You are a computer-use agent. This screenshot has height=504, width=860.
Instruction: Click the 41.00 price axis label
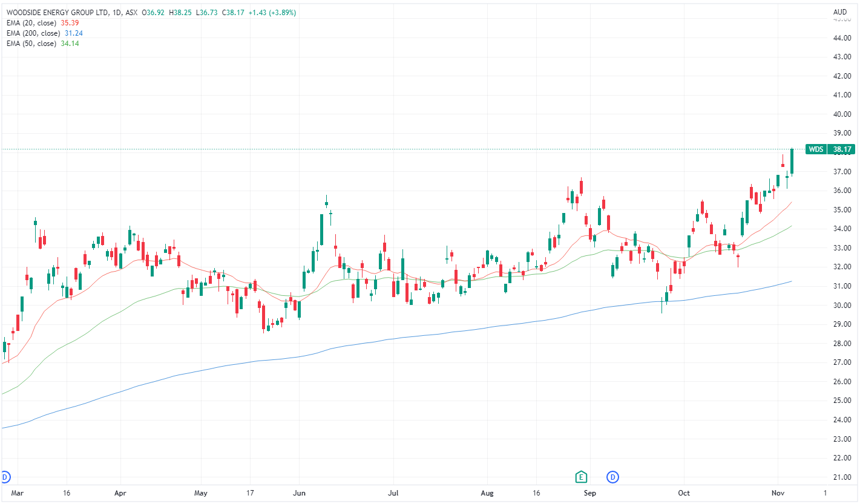point(842,95)
